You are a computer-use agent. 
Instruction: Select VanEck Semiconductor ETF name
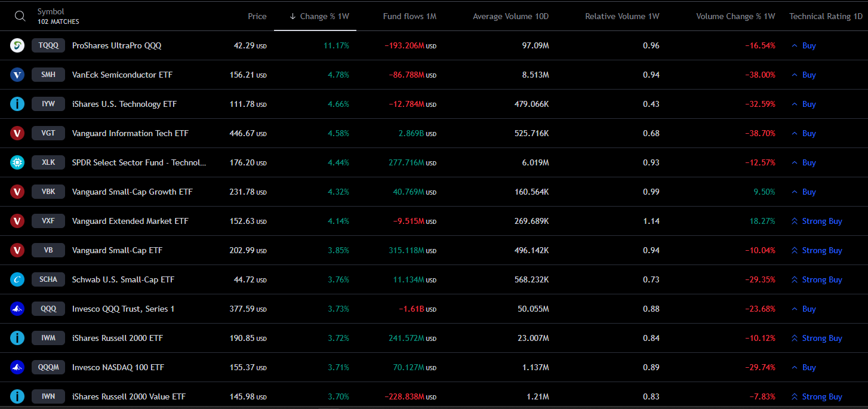tap(122, 75)
